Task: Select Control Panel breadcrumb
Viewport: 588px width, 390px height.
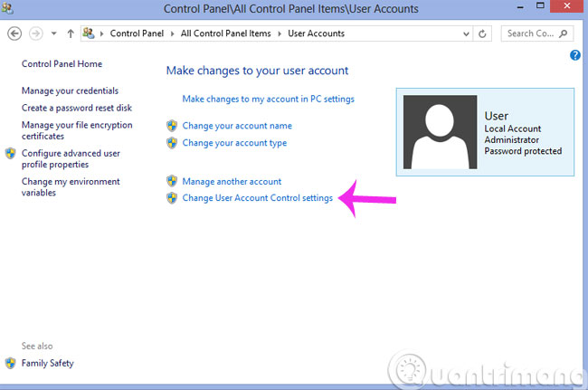Action: 137,33
